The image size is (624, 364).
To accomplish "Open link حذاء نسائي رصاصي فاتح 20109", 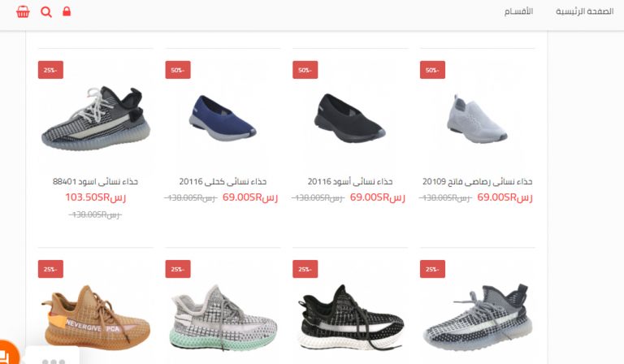I will (478, 181).
